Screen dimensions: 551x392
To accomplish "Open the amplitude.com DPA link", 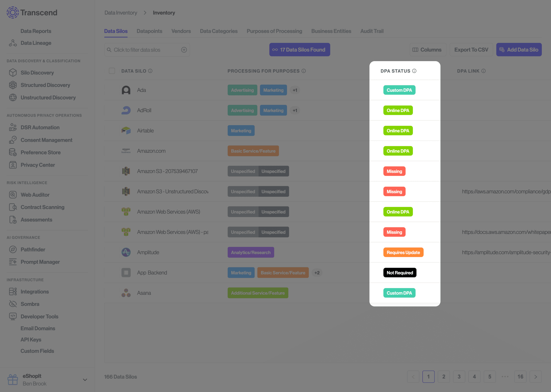I will [506, 252].
